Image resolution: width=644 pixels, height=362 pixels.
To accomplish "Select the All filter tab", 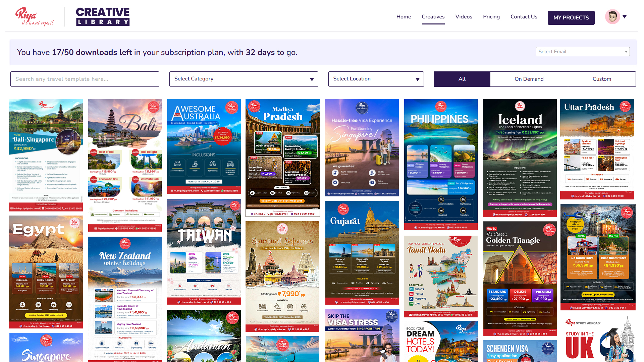I will [x=462, y=79].
